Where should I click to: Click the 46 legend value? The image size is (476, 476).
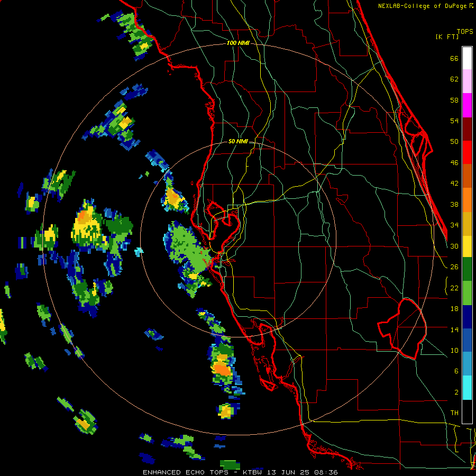[x=454, y=163]
